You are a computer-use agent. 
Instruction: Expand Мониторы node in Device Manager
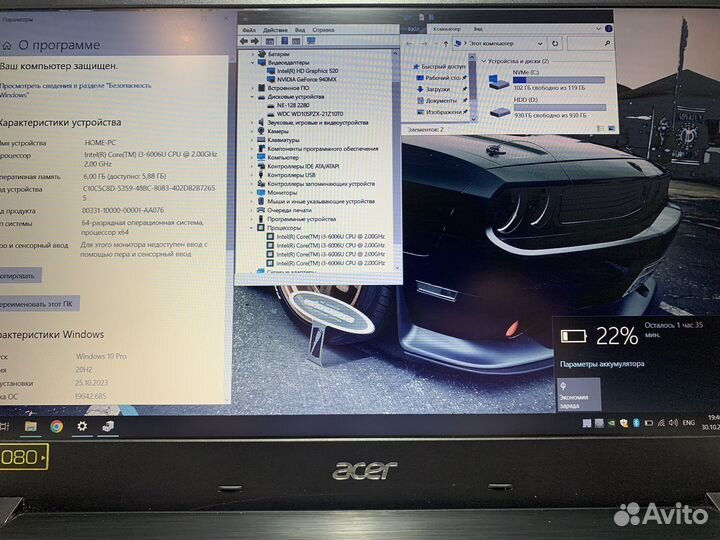point(252,193)
